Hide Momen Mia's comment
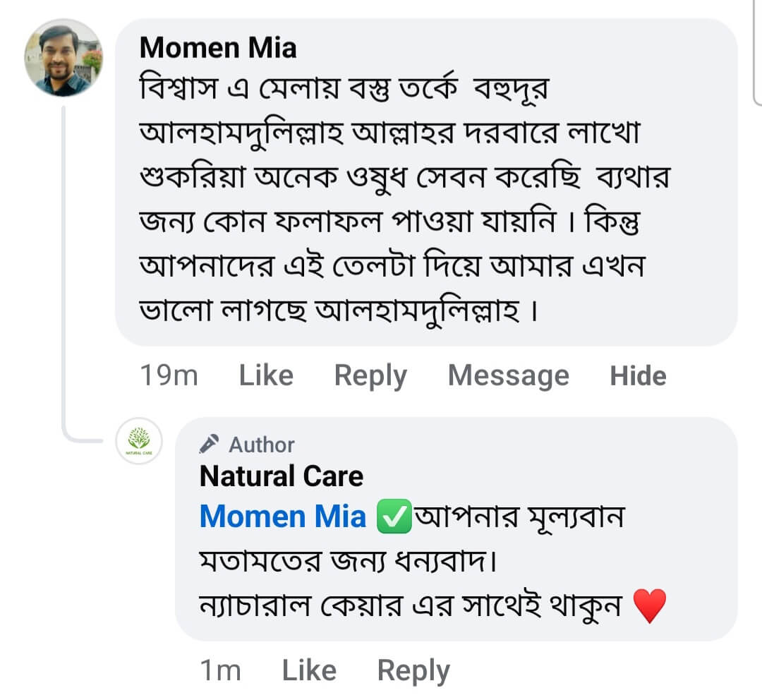The image size is (762, 700). [x=638, y=375]
